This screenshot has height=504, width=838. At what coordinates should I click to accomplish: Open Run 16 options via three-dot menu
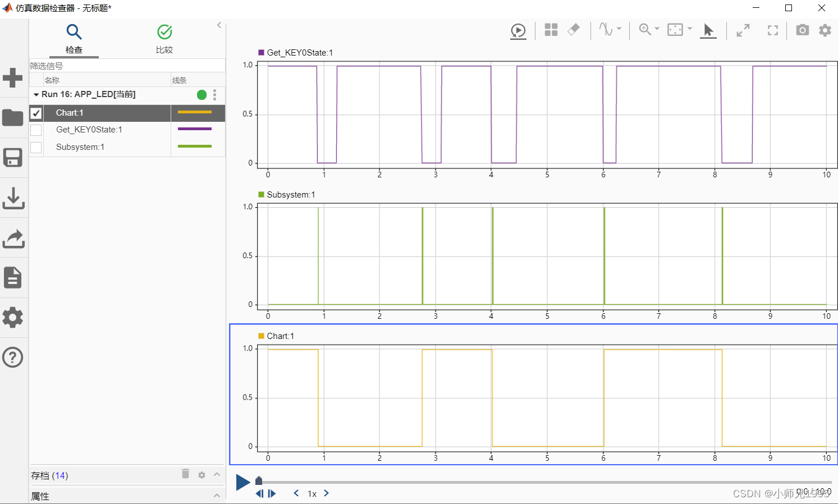pos(214,95)
